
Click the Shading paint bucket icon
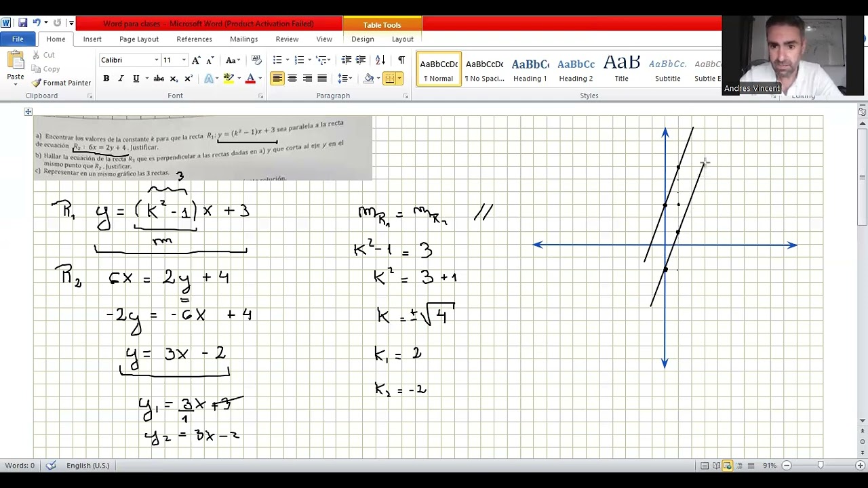[368, 79]
